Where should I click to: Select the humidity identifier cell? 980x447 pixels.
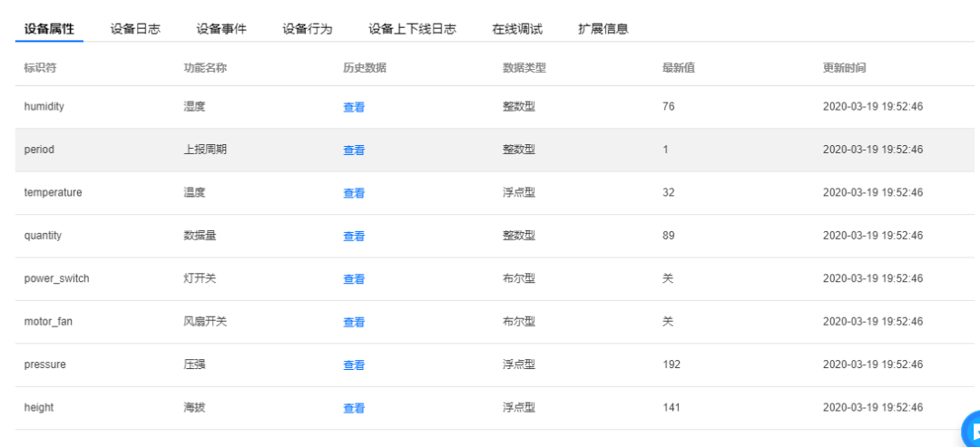[44, 107]
